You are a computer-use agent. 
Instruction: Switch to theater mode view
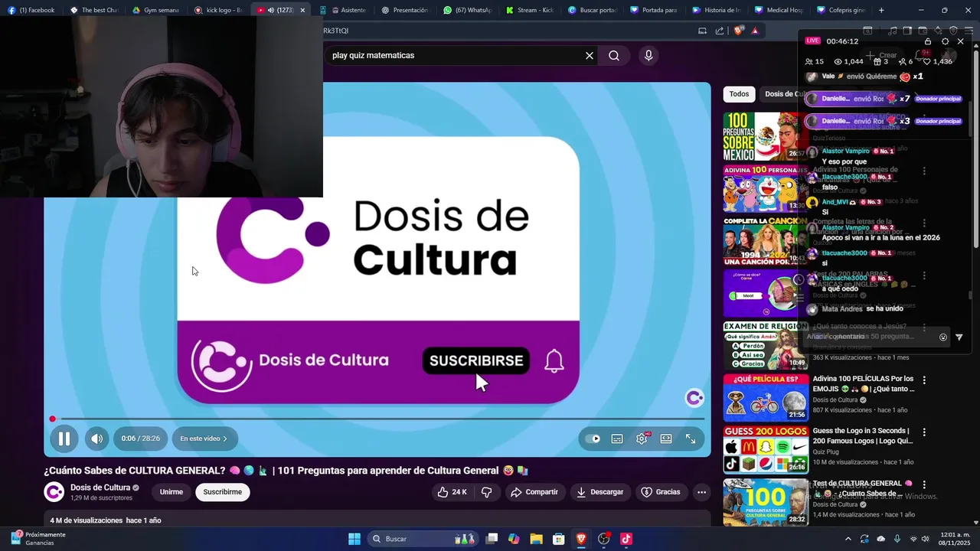pos(666,439)
